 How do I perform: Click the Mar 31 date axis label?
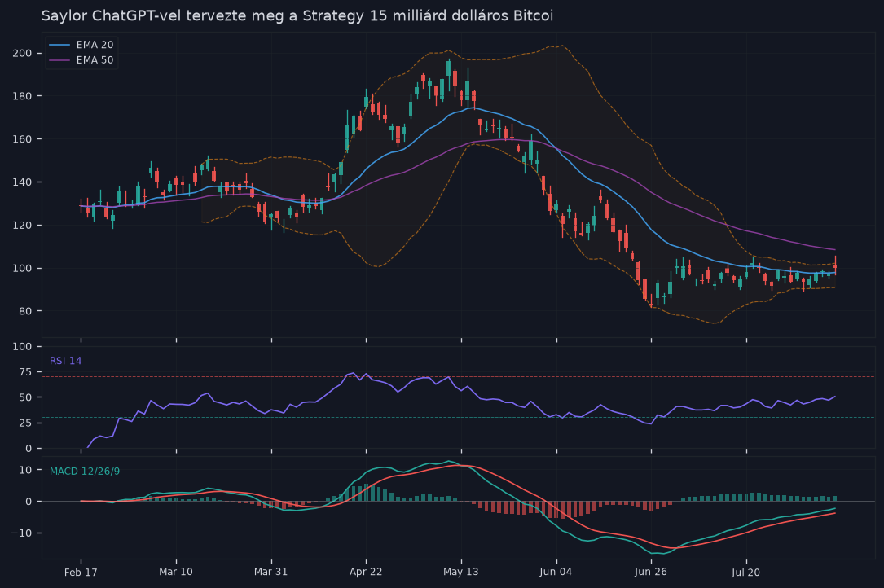[x=271, y=572]
